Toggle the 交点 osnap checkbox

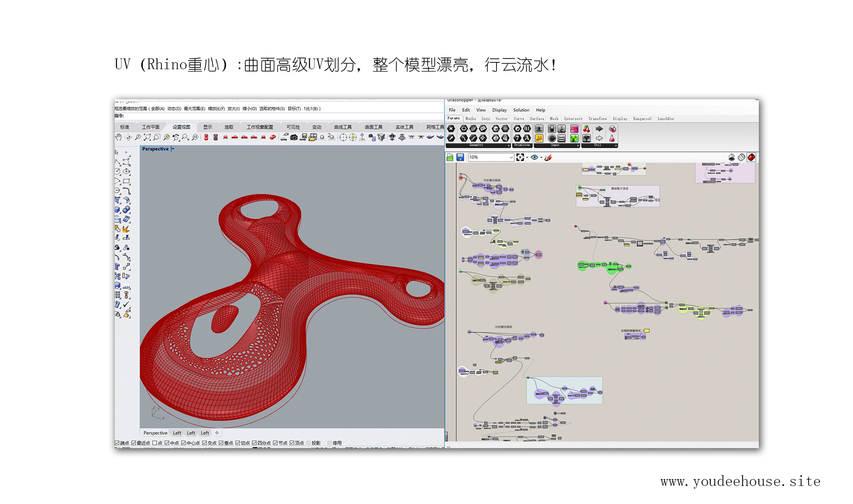click(205, 443)
